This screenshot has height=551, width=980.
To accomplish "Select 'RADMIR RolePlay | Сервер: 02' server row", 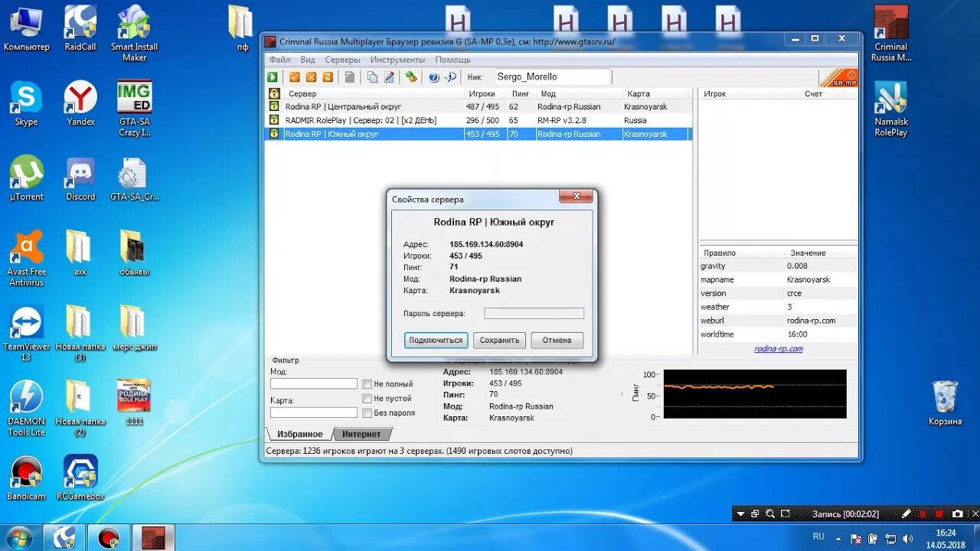I will 479,120.
